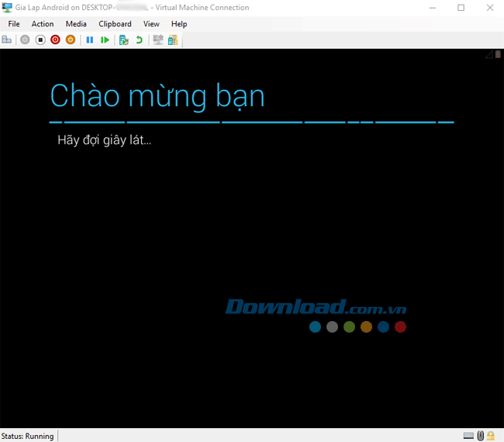Viewport: 504px width, 442px height.
Task: Click the keyboard status icon
Action: click(468, 436)
